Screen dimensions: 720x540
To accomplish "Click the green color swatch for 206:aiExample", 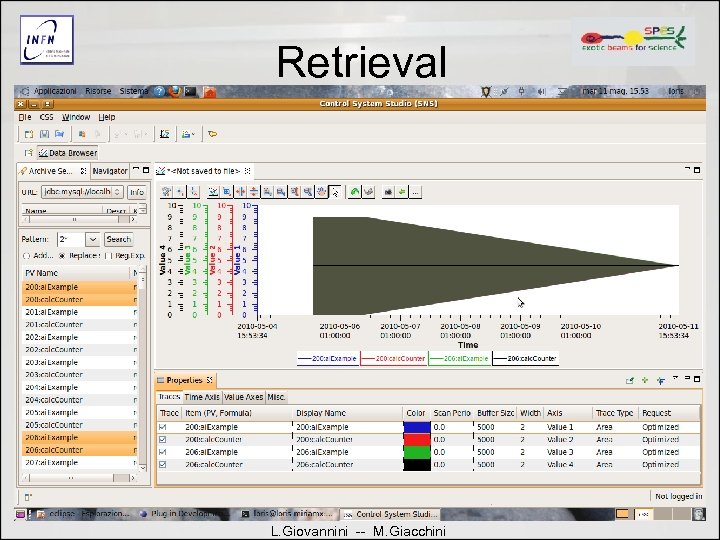I will click(x=416, y=452).
